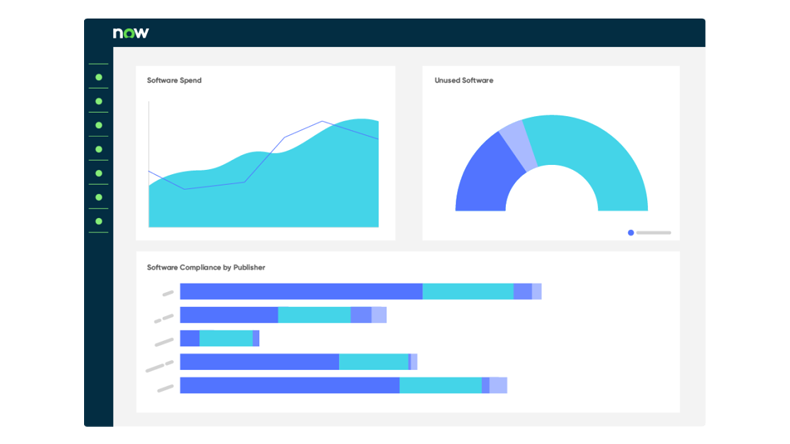
Task: Click the blue legend dot under Unused Software
Action: pos(631,233)
